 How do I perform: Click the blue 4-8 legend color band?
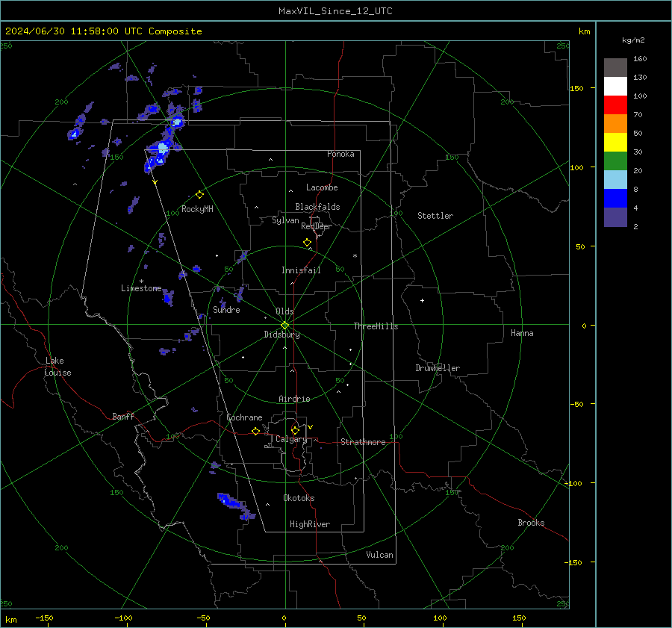(x=615, y=199)
